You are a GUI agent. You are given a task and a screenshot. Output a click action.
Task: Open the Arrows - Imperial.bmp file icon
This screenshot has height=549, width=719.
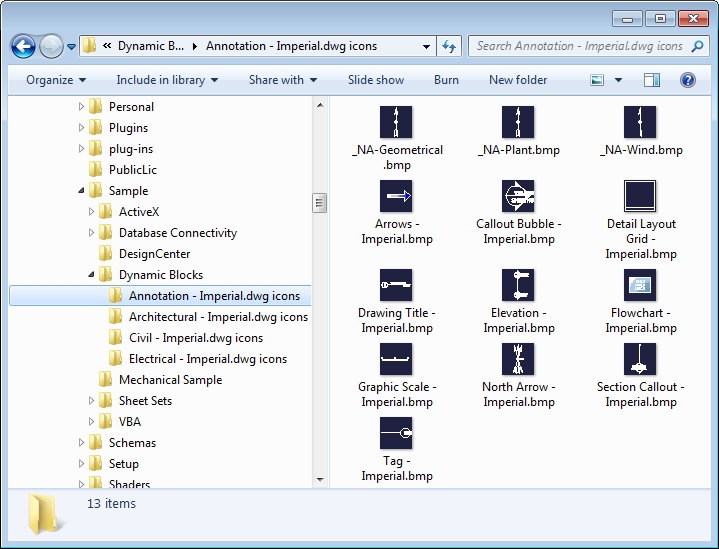(396, 196)
